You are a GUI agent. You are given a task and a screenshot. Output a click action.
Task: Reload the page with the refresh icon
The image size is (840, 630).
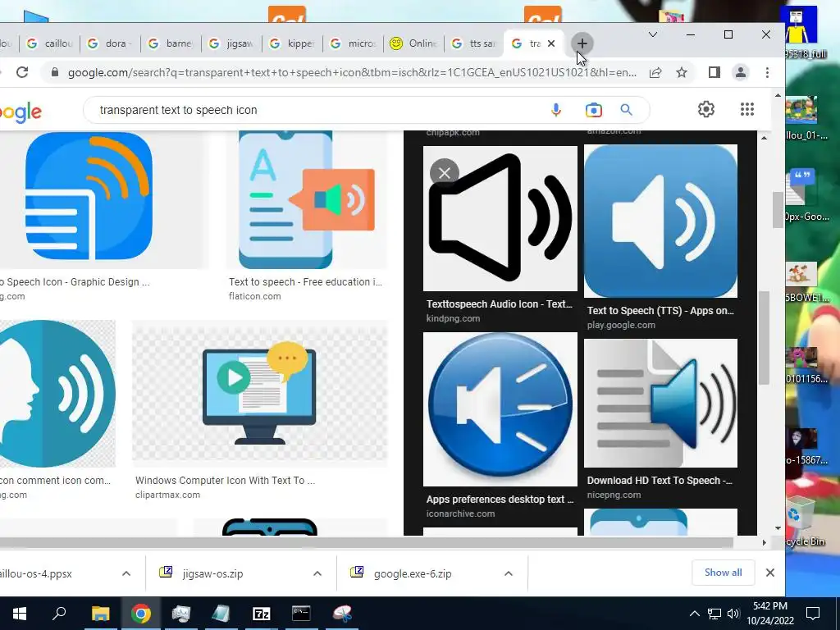(x=22, y=72)
